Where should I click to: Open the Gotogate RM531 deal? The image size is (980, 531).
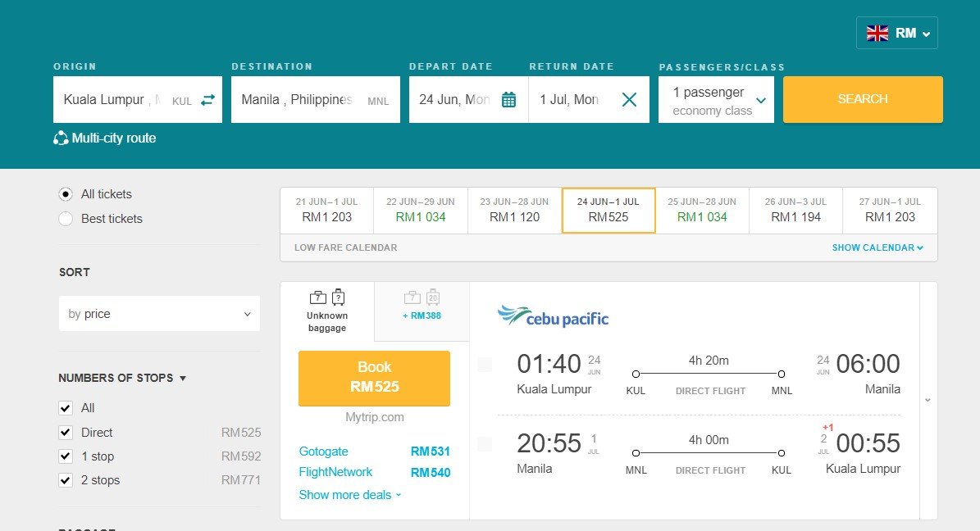(x=375, y=451)
